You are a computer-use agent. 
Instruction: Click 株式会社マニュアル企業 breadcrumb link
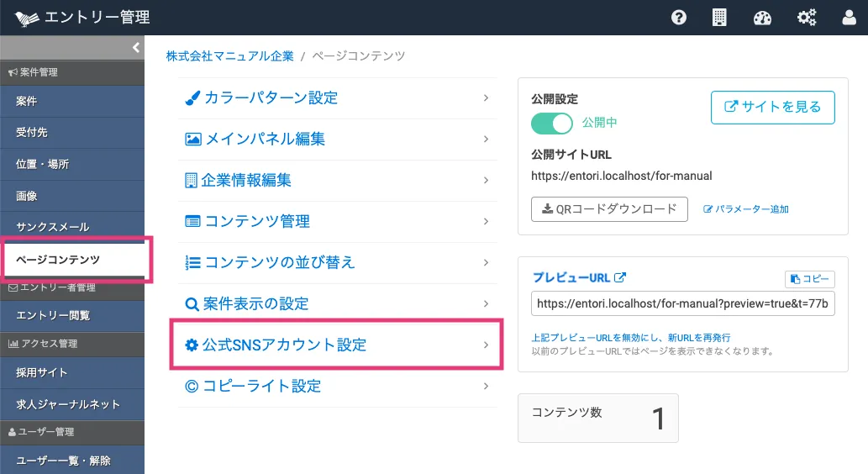229,56
